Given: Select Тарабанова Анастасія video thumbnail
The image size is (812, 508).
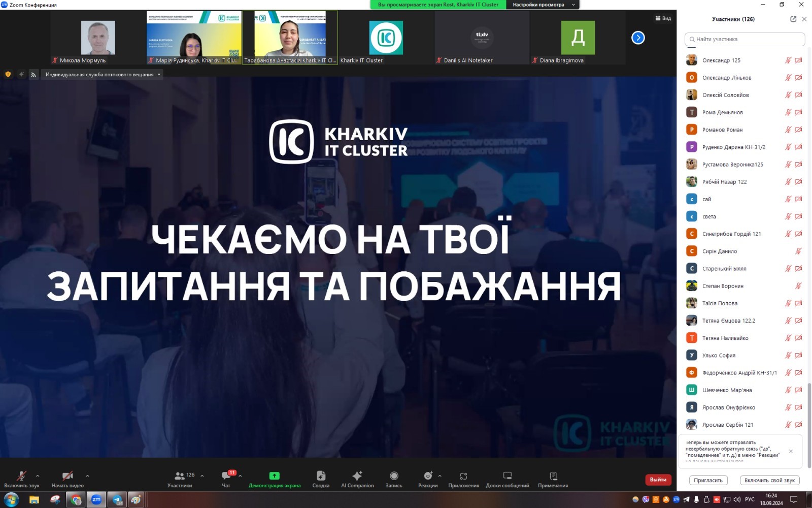Looking at the screenshot, I should [x=290, y=38].
